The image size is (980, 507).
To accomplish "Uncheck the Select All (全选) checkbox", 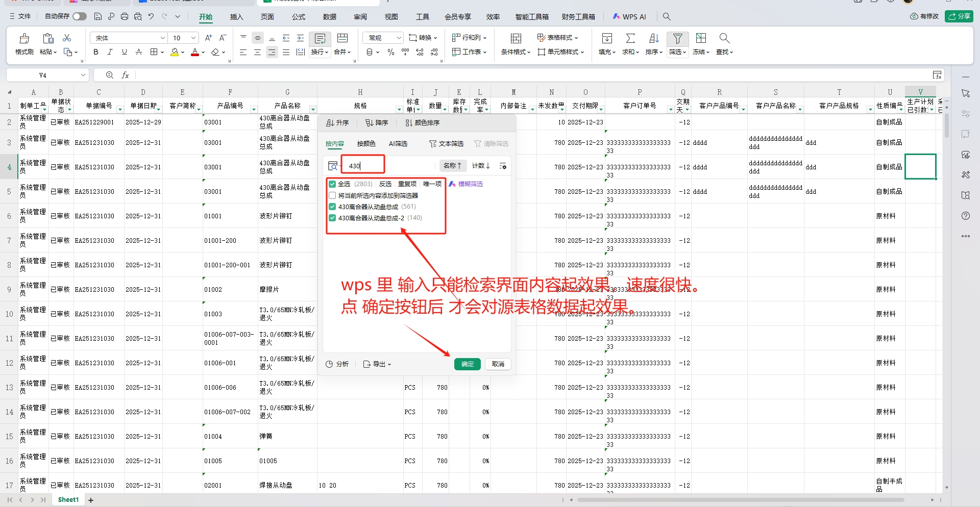I will click(x=332, y=184).
